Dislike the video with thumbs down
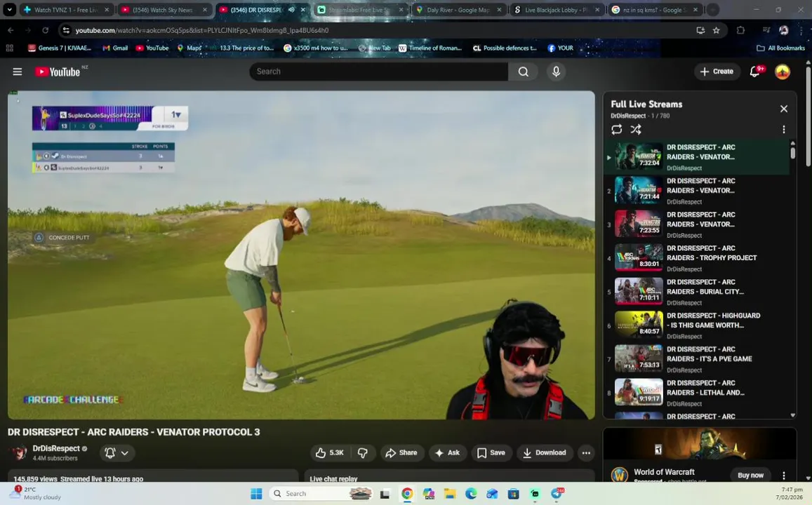The width and height of the screenshot is (812, 505). (x=363, y=452)
